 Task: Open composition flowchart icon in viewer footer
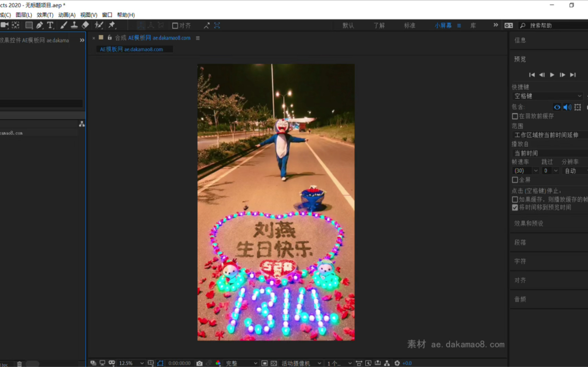click(x=387, y=363)
